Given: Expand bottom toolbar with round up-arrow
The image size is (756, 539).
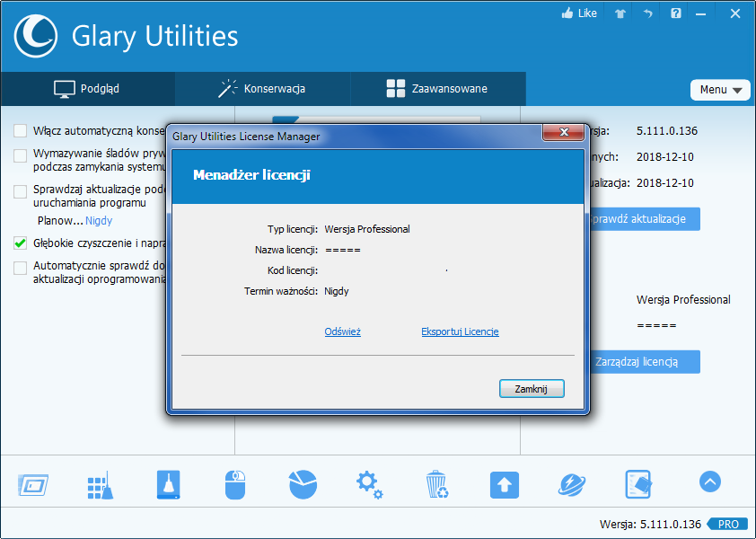Looking at the screenshot, I should tap(709, 482).
